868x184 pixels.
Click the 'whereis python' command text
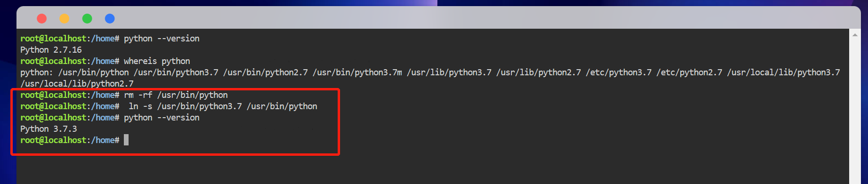click(157, 61)
